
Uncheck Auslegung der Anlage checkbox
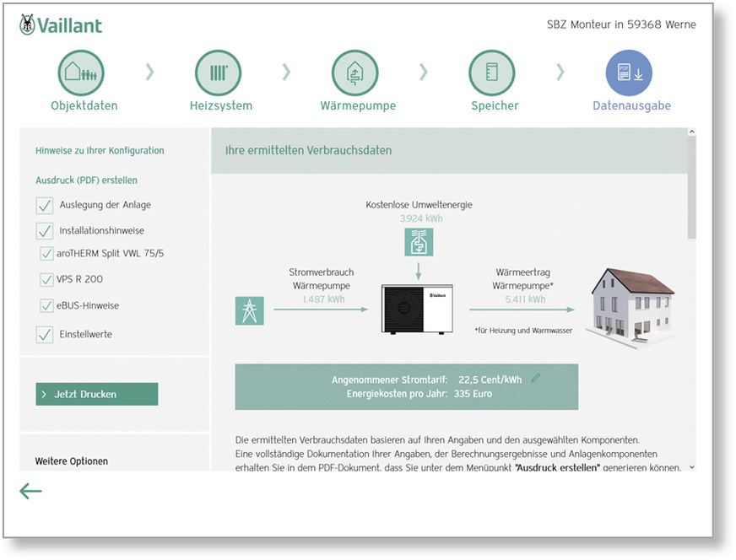pyautogui.click(x=45, y=205)
